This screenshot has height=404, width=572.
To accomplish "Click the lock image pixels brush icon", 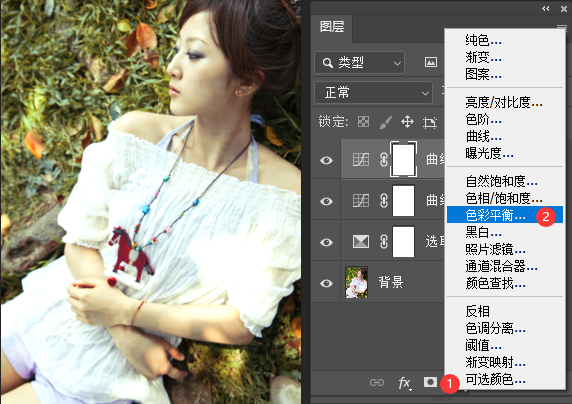I will 385,122.
